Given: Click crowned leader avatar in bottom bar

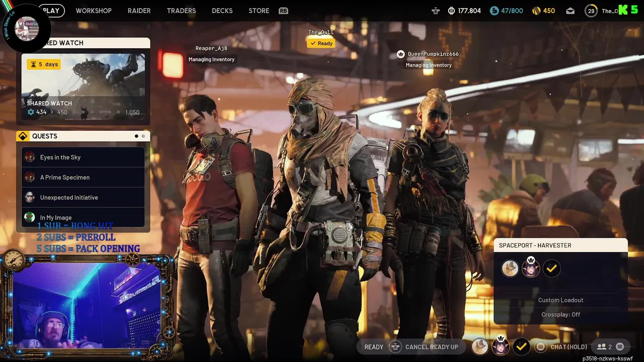Looking at the screenshot, I should [501, 346].
